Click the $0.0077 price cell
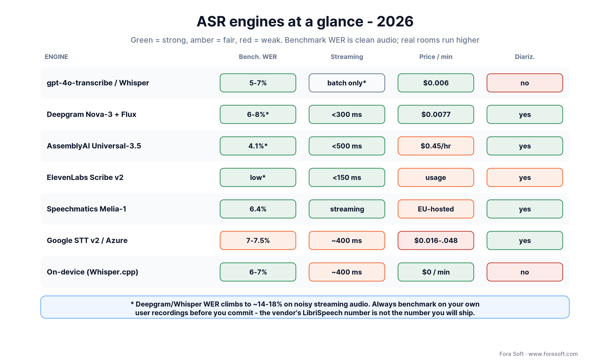The height and width of the screenshot is (364, 610). tap(436, 114)
